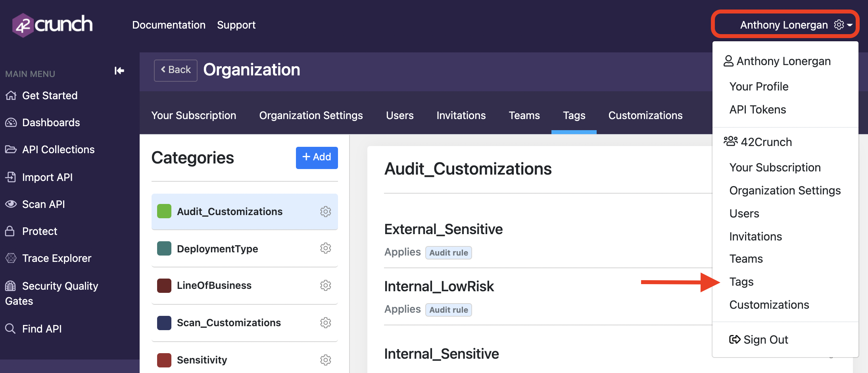This screenshot has height=373, width=868.
Task: Open Import API from the main menu
Action: (x=47, y=177)
